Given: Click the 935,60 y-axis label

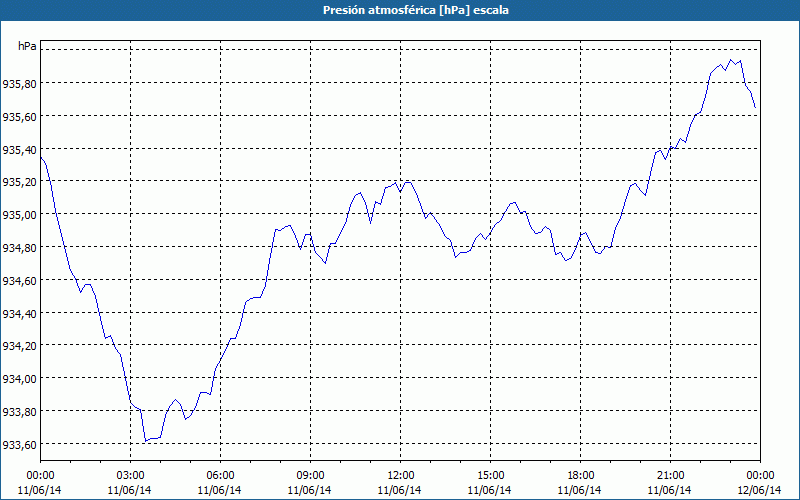Looking at the screenshot, I should pos(19,117).
